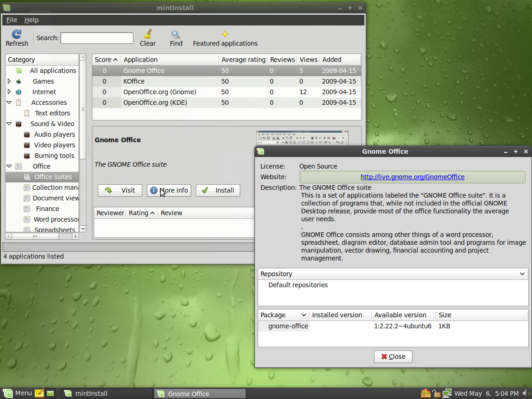Expand the Games category tree
532x399 pixels.
tap(9, 81)
